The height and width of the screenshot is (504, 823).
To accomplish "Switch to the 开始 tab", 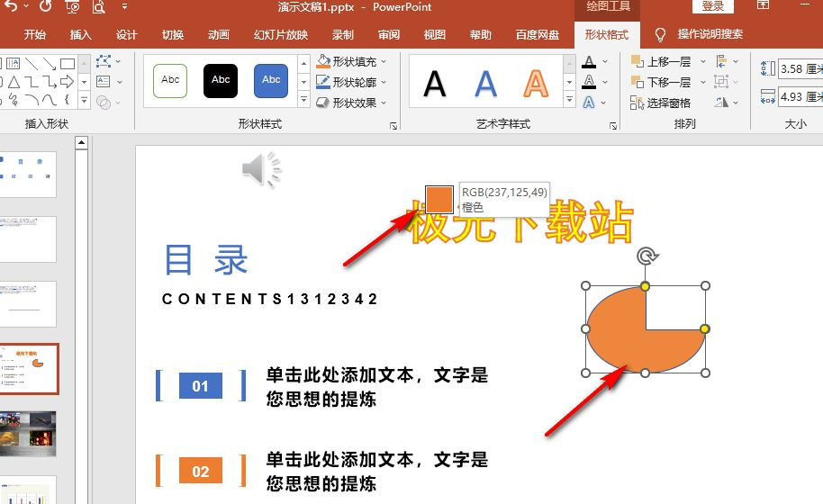I will (34, 34).
